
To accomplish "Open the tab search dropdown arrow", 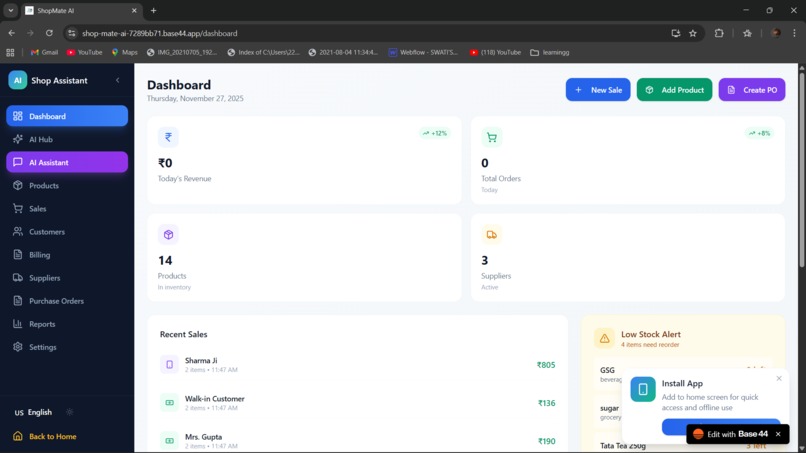I will (x=10, y=10).
